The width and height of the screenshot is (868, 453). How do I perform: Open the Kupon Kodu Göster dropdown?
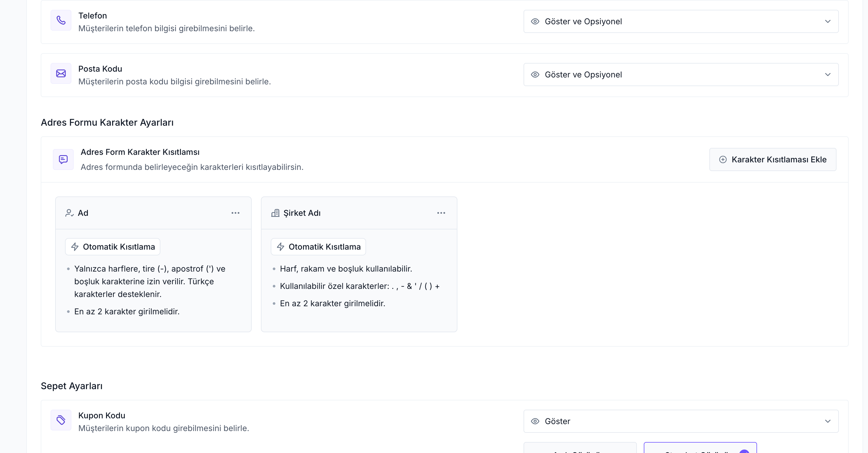coord(681,421)
